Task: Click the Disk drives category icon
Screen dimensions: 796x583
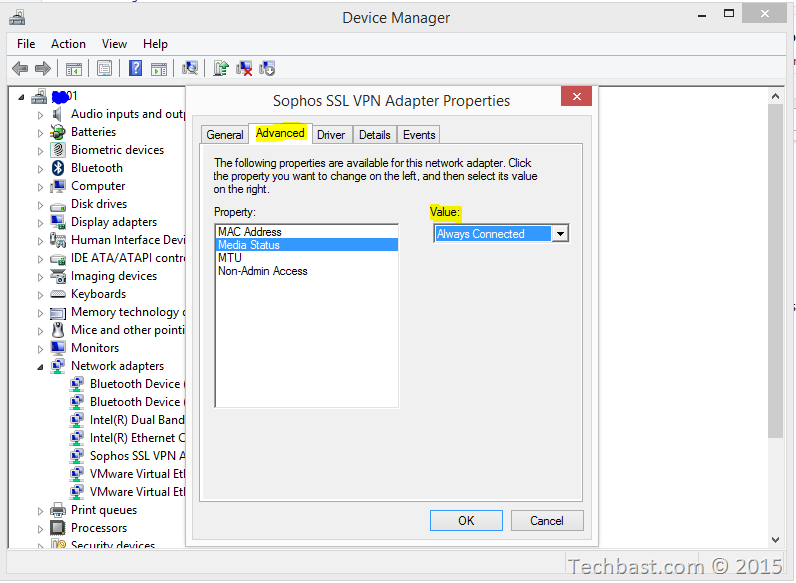Action: coord(58,206)
